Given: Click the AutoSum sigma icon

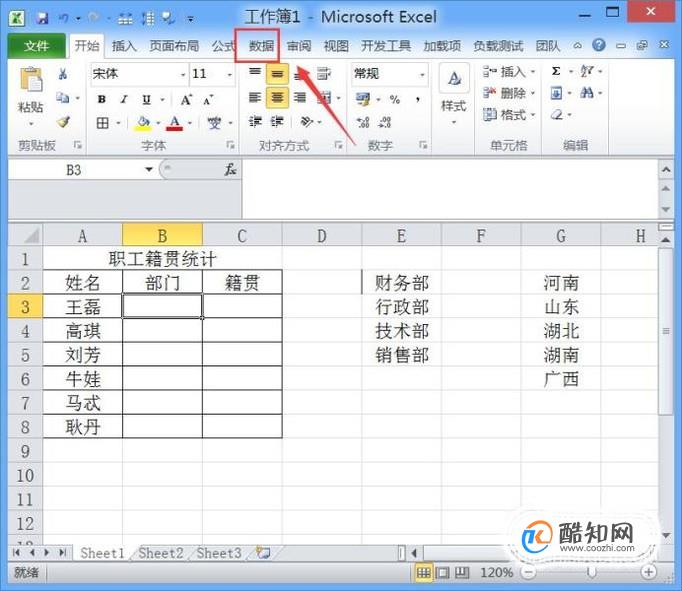Looking at the screenshot, I should click(x=556, y=71).
